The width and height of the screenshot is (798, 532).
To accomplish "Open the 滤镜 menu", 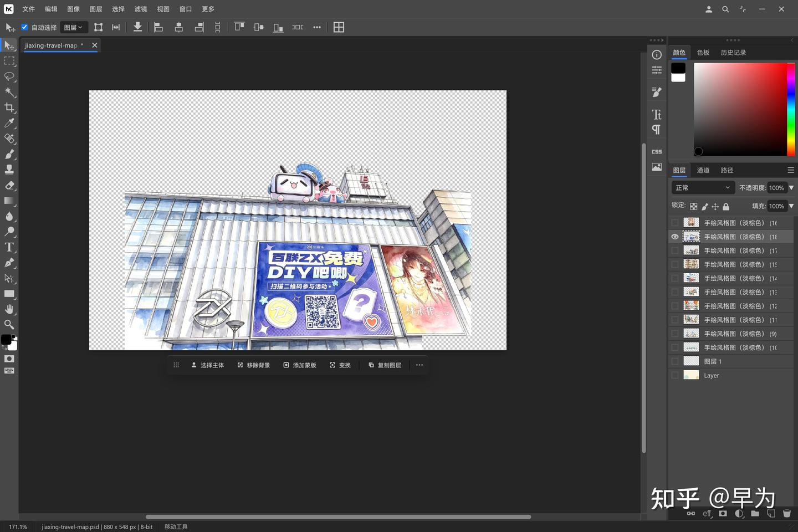I will [x=141, y=9].
